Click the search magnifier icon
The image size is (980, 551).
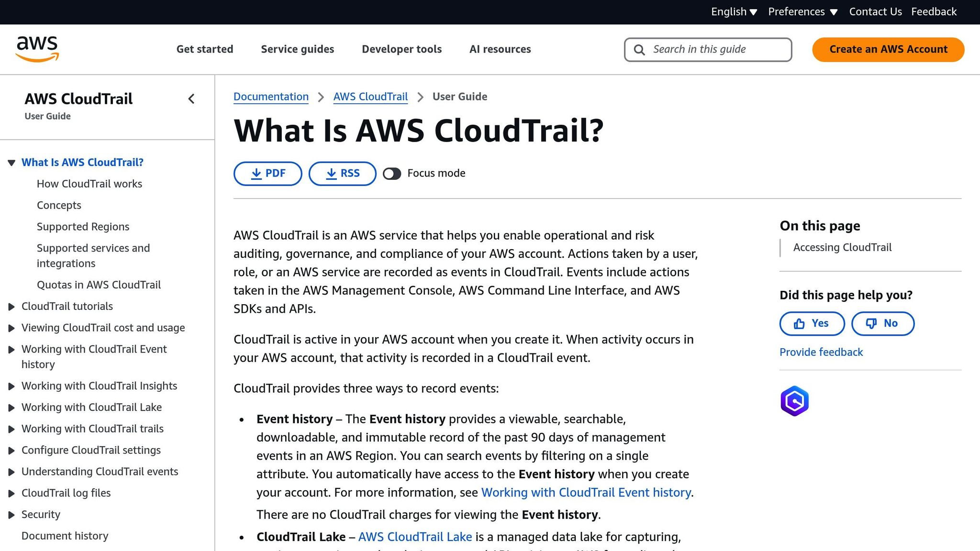639,49
